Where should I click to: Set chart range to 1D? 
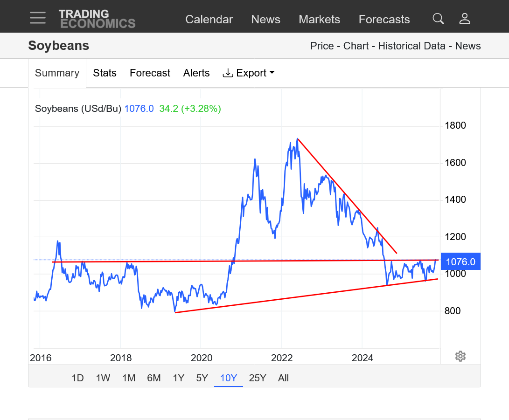(x=77, y=378)
